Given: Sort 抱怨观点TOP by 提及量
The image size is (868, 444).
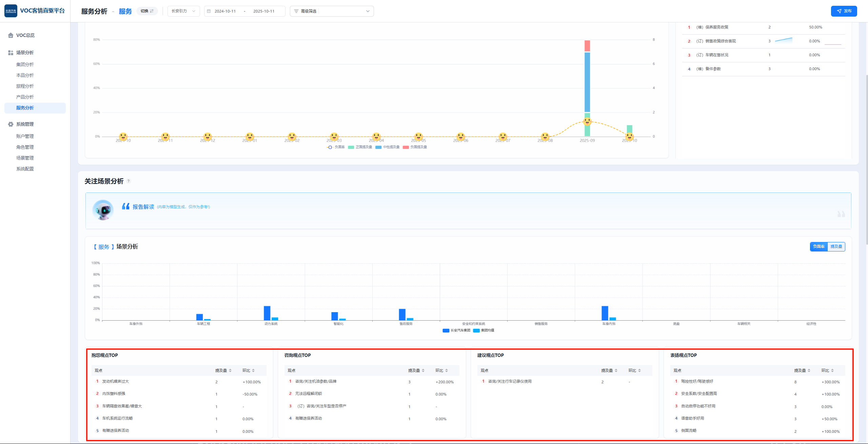Looking at the screenshot, I should (x=230, y=370).
